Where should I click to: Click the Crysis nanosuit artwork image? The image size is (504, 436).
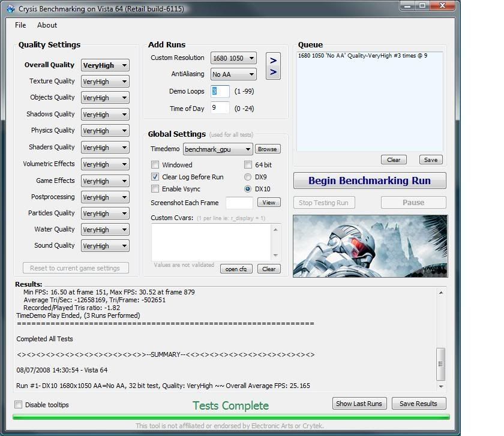(x=370, y=246)
